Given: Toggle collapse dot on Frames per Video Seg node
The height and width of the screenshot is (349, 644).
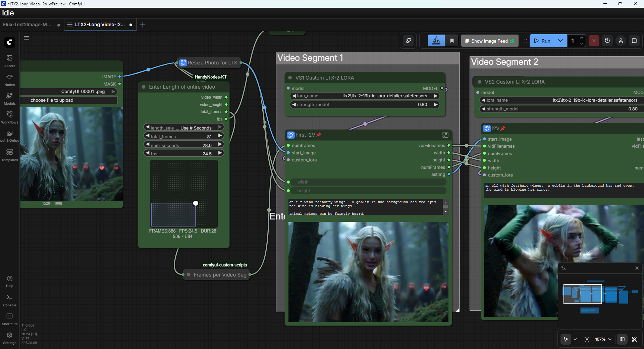Looking at the screenshot, I should (x=189, y=275).
